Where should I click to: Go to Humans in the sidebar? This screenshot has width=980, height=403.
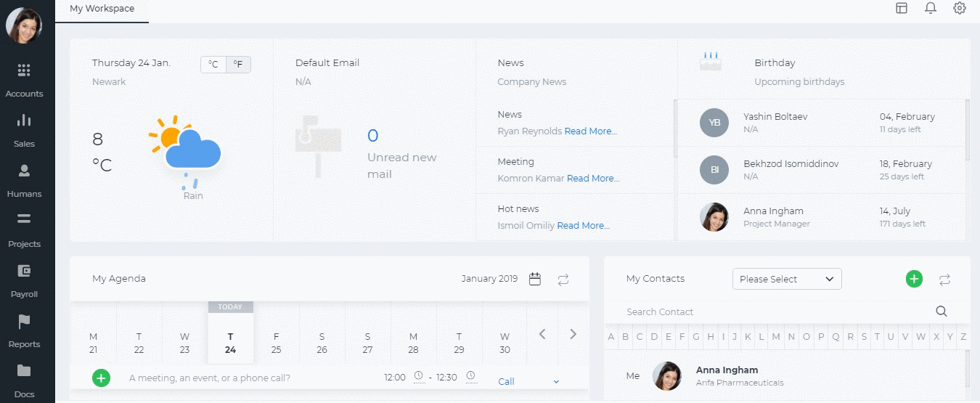click(x=24, y=180)
